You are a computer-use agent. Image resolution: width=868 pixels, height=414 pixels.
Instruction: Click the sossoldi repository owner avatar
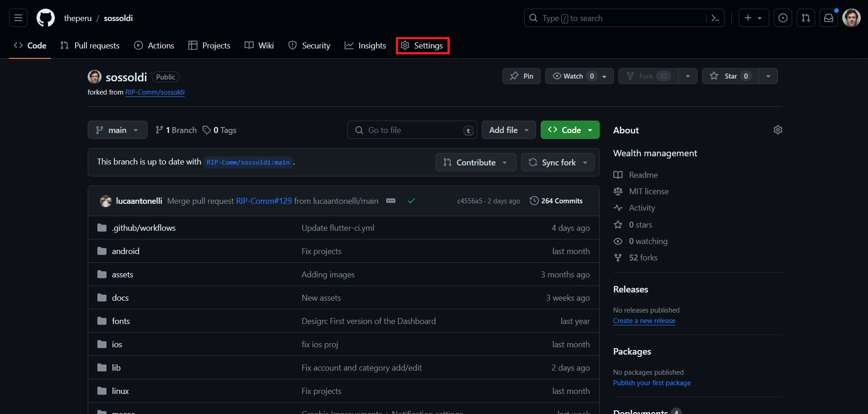point(95,77)
